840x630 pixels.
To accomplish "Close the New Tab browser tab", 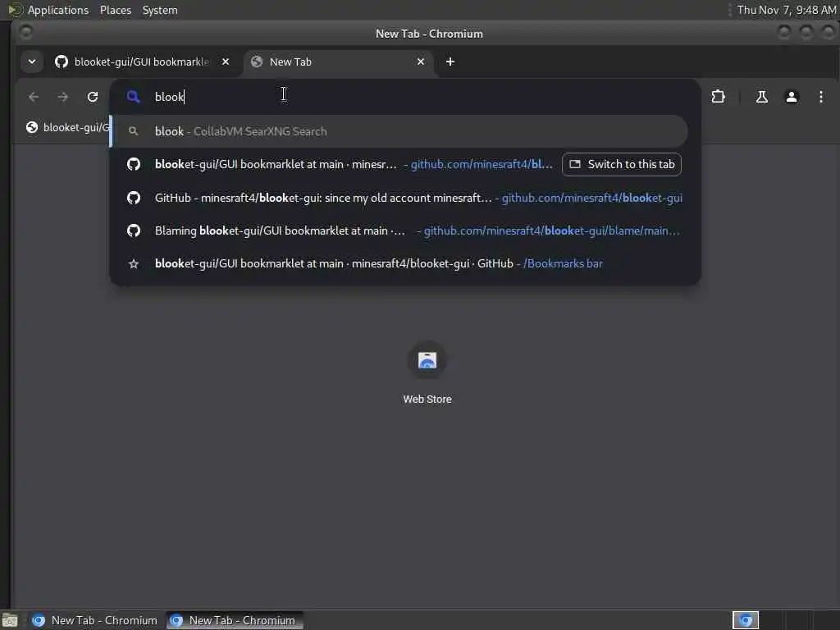I will pos(421,62).
